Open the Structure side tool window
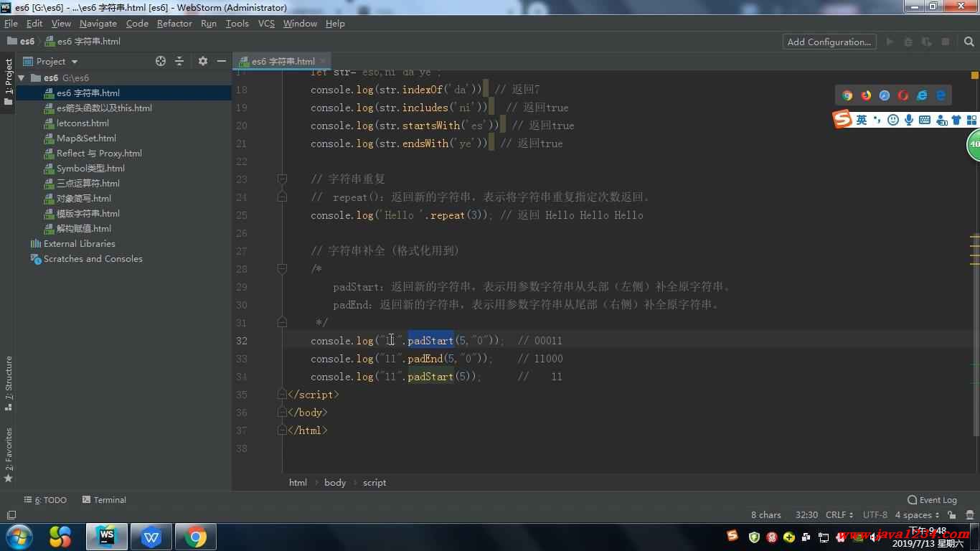 point(8,383)
